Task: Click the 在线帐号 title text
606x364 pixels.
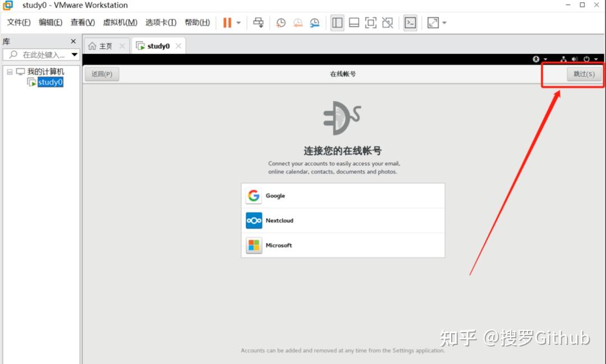Action: 343,74
